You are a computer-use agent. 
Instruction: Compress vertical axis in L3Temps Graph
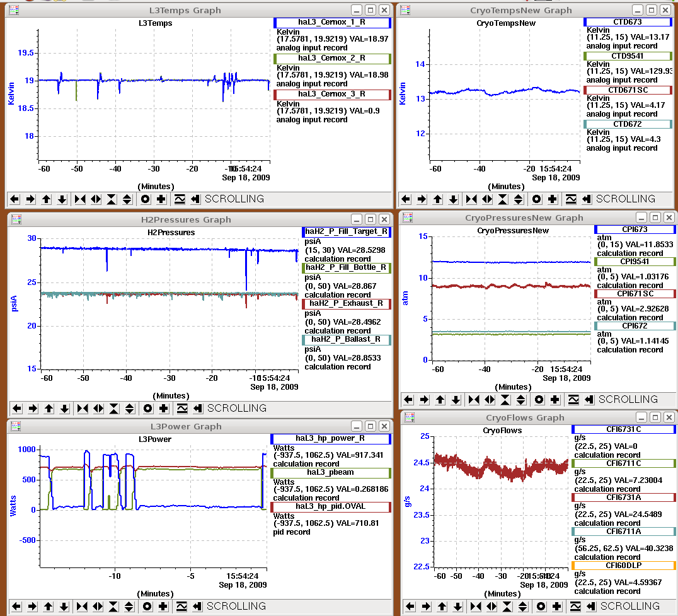click(x=112, y=199)
